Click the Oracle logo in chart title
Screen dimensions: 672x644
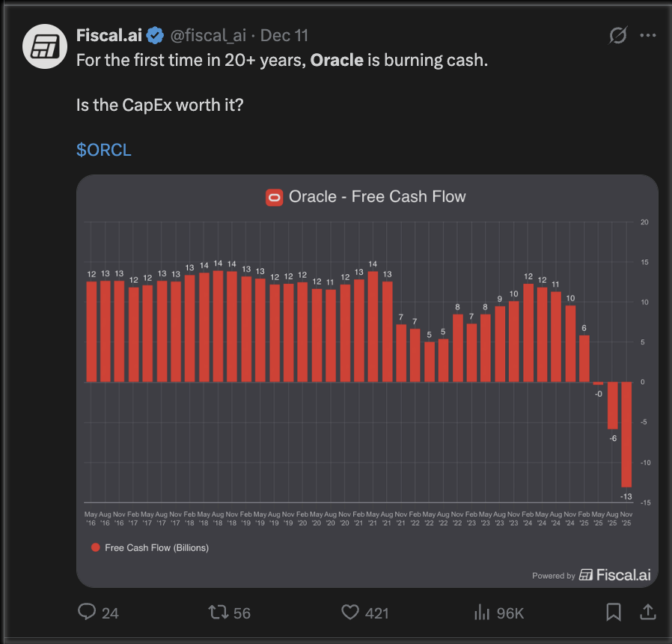pyautogui.click(x=274, y=197)
